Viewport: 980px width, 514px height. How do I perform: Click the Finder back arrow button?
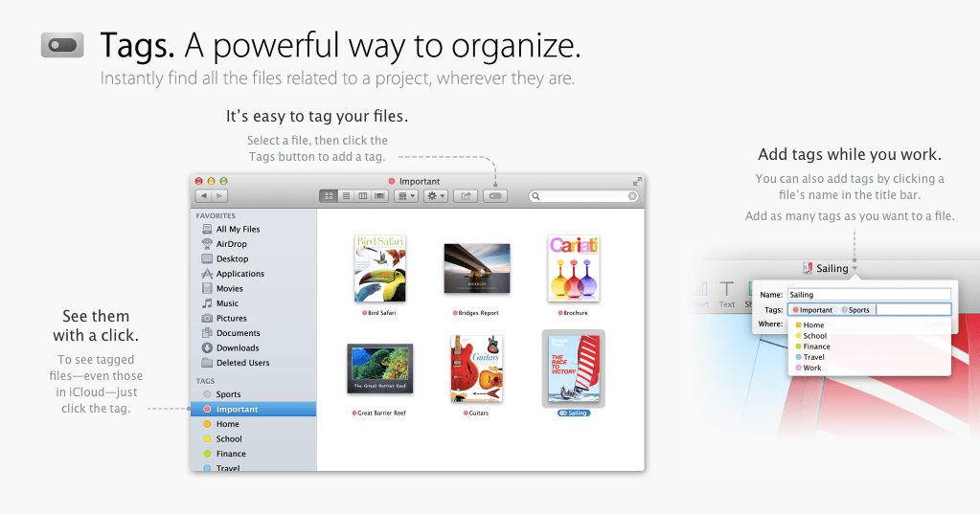coord(204,196)
